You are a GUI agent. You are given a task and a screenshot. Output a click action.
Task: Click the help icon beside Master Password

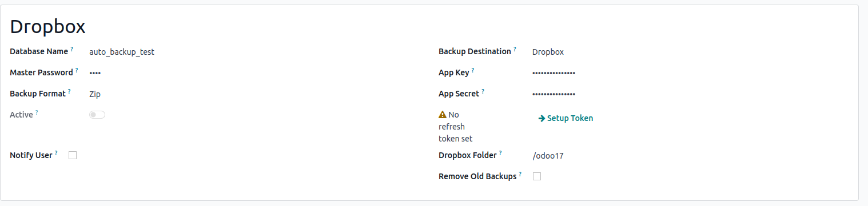(77, 71)
